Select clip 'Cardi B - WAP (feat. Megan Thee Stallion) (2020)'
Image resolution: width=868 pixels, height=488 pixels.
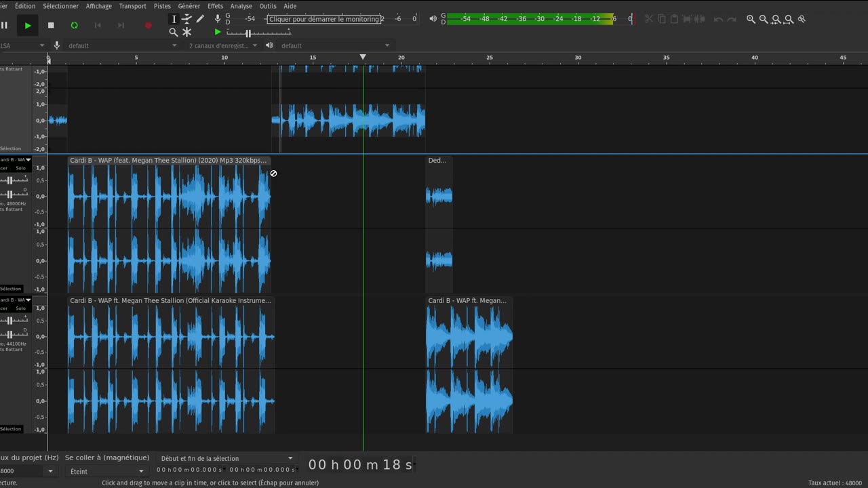click(169, 161)
